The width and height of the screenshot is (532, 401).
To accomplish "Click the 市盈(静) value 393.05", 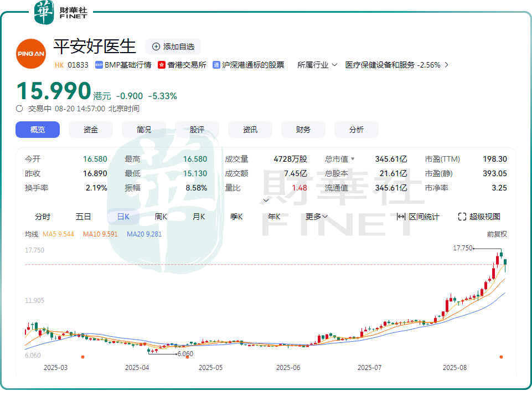I will click(495, 173).
